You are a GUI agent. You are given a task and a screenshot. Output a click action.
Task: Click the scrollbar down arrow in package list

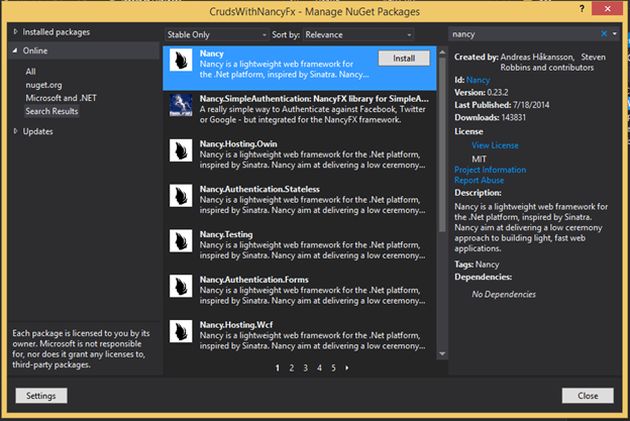[x=442, y=354]
